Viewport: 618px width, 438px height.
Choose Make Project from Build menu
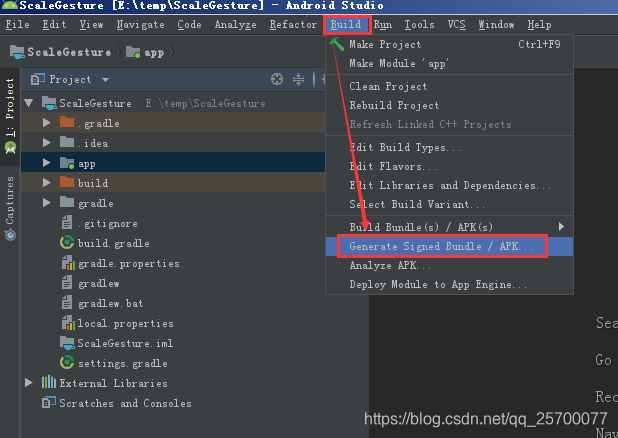(x=449, y=44)
